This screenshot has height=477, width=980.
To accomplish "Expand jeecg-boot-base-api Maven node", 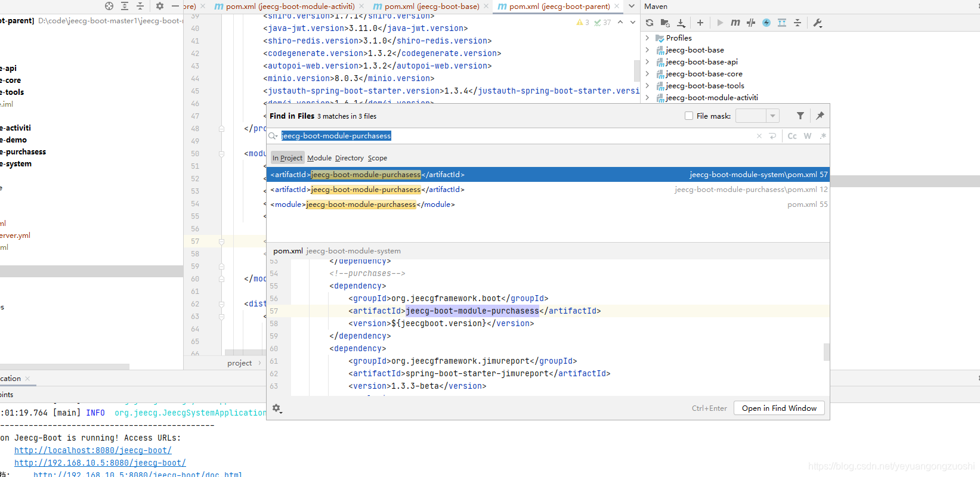I will pyautogui.click(x=647, y=61).
